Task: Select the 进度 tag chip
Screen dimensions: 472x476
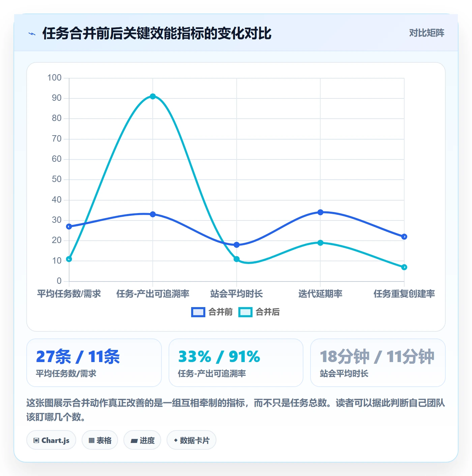Action: click(142, 440)
